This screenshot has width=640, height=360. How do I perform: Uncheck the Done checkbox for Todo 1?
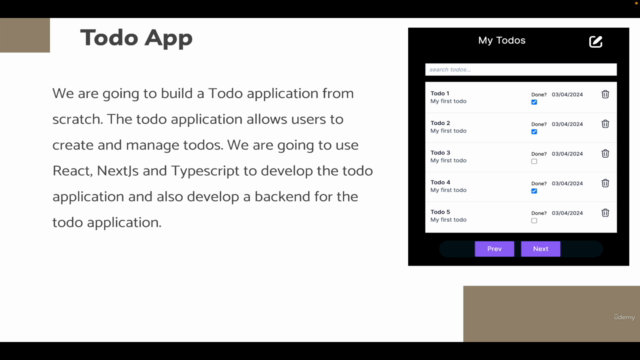534,102
